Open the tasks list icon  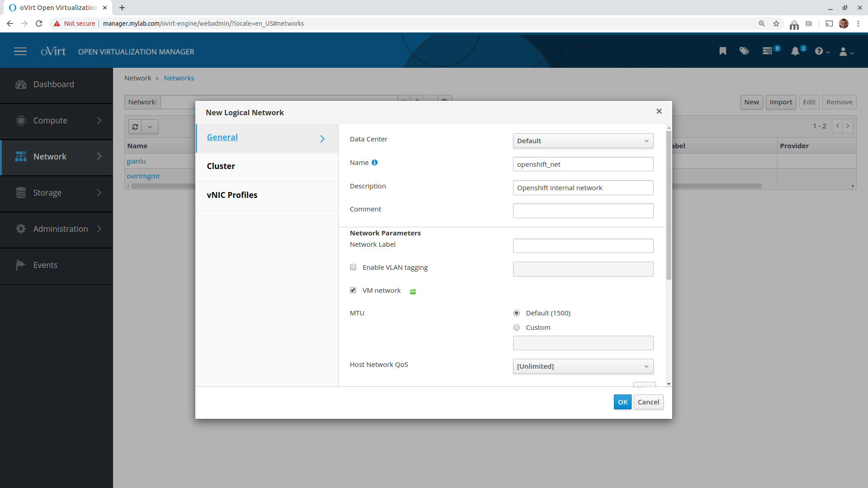pos(767,51)
